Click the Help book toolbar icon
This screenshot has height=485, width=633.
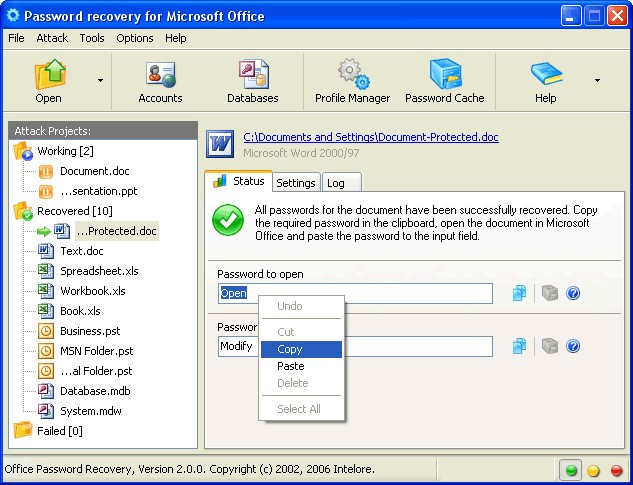(546, 73)
